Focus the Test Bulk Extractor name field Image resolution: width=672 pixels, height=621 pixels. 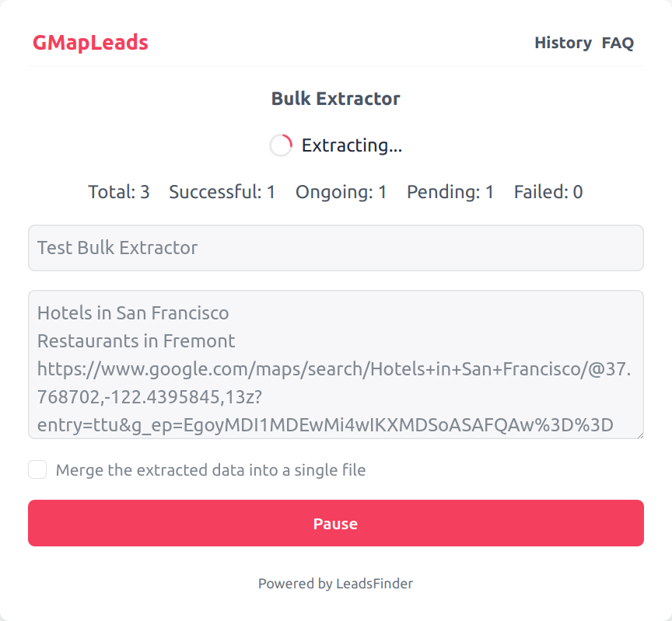coord(335,248)
